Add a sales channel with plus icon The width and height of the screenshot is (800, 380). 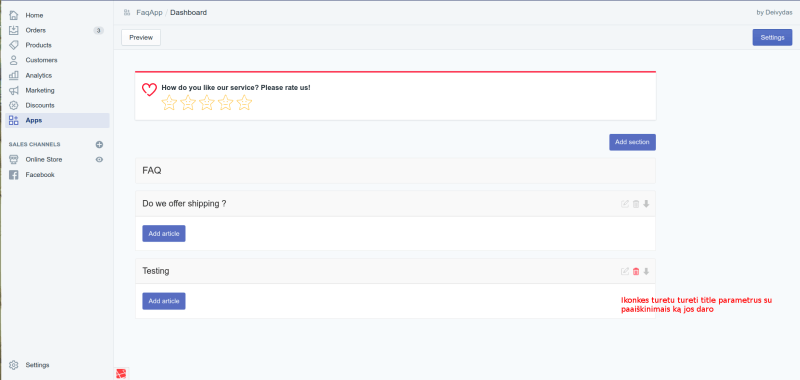99,144
